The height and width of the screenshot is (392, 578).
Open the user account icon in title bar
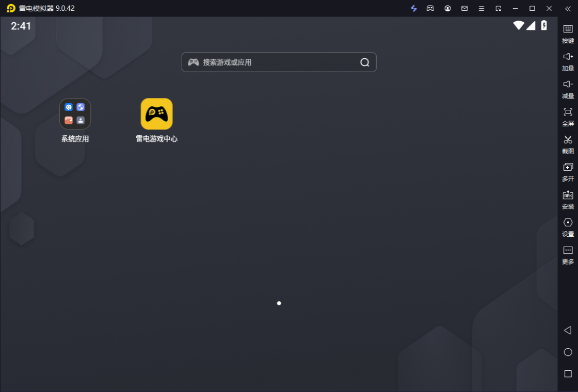click(x=447, y=8)
